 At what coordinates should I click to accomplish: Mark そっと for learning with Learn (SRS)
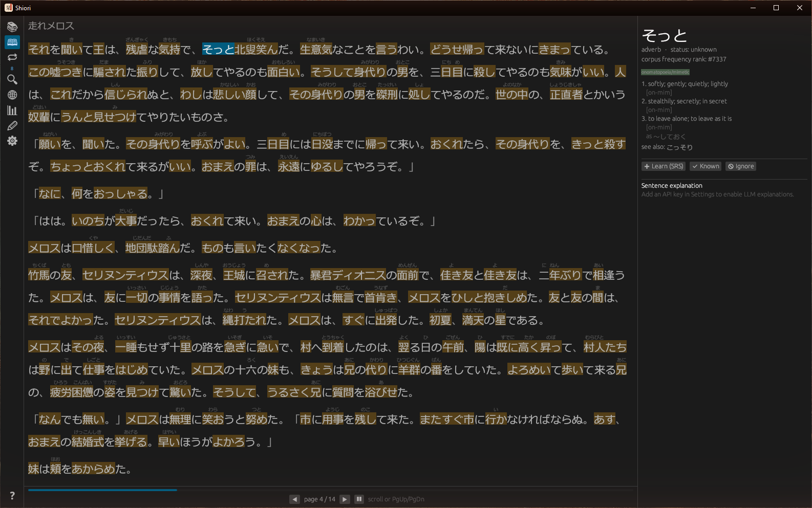point(664,166)
